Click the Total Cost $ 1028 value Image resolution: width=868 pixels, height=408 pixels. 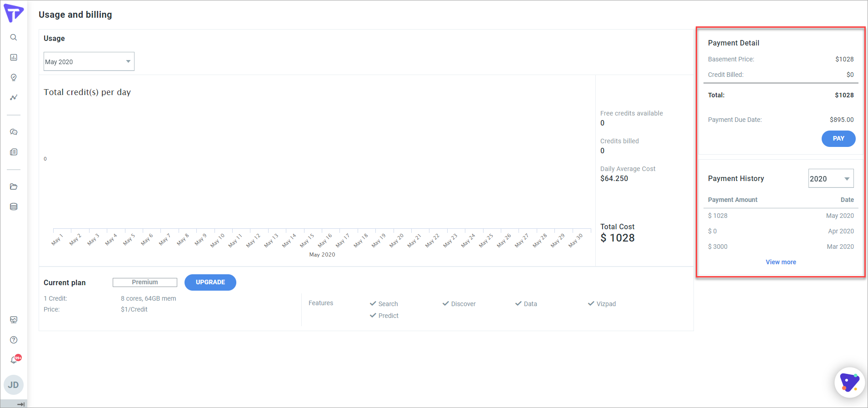pyautogui.click(x=617, y=238)
